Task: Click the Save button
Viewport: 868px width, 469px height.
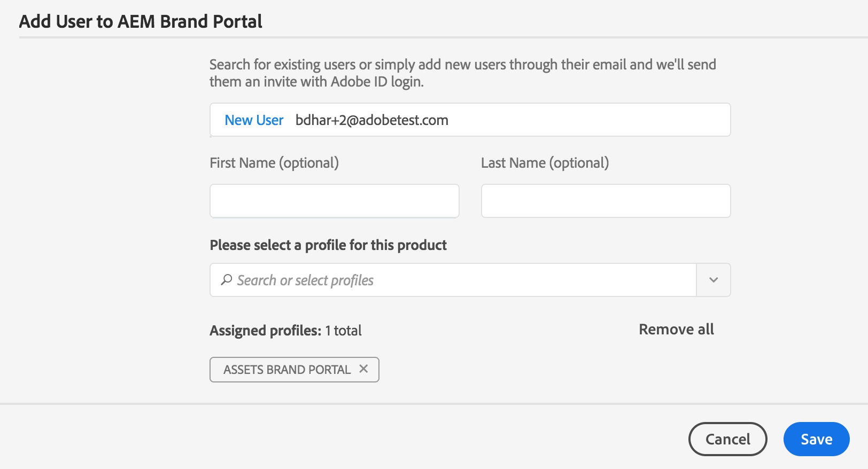Action: coord(816,439)
